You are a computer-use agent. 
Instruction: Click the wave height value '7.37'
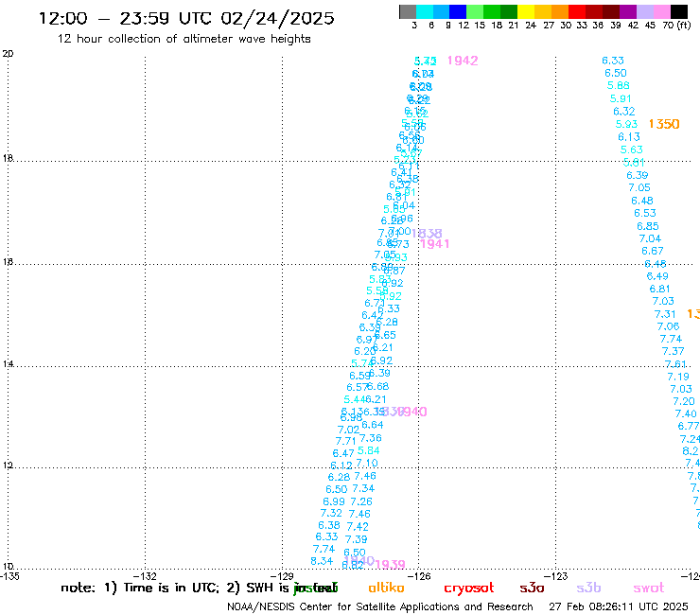point(673,351)
